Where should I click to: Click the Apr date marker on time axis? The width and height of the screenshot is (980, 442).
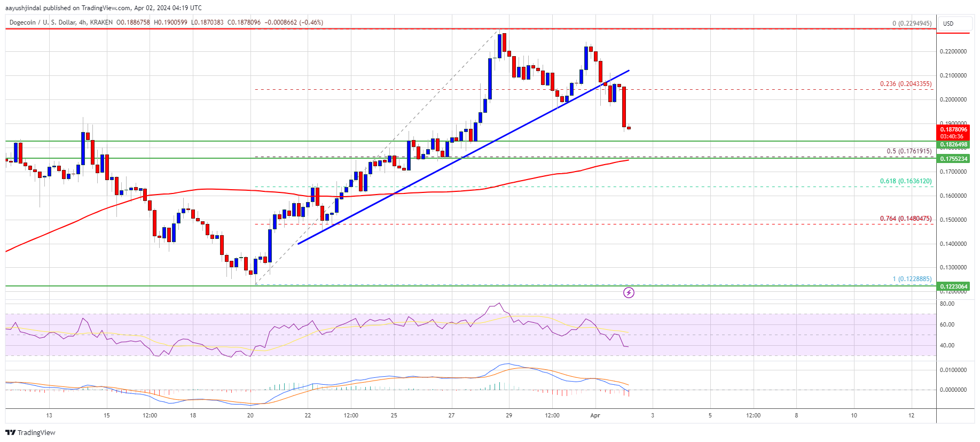click(x=595, y=415)
